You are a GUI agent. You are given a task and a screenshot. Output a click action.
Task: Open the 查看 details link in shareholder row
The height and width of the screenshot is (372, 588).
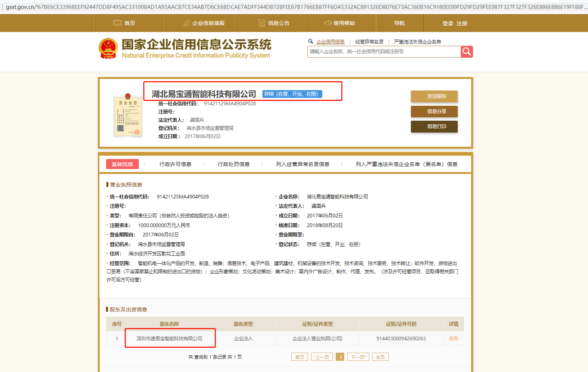(454, 338)
